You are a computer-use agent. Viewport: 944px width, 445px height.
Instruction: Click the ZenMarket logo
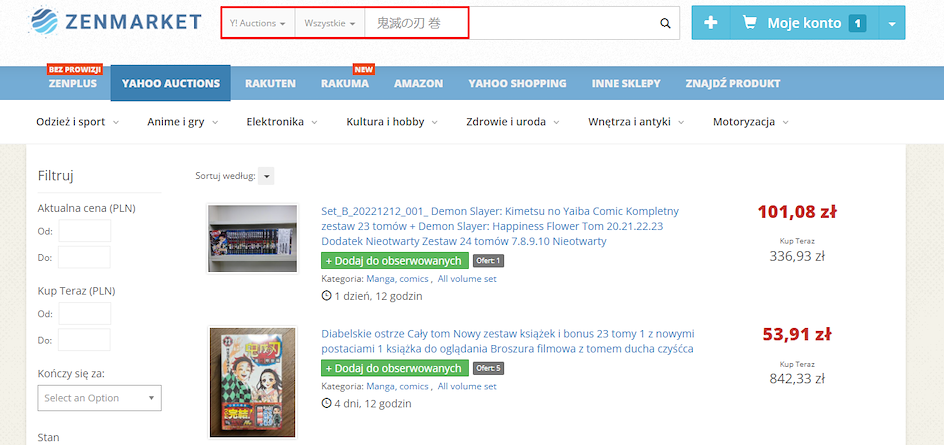click(x=114, y=22)
